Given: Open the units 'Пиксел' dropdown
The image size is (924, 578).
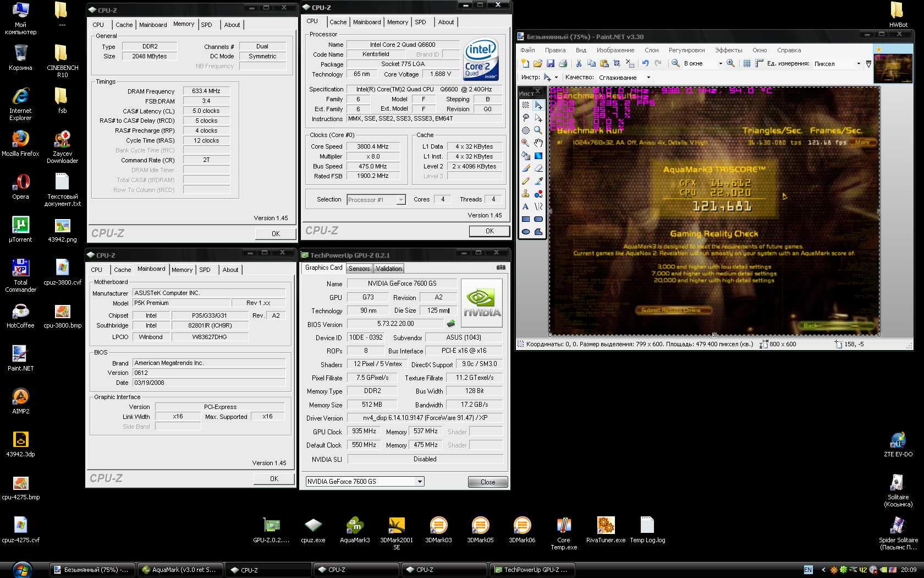Looking at the screenshot, I should (x=859, y=63).
